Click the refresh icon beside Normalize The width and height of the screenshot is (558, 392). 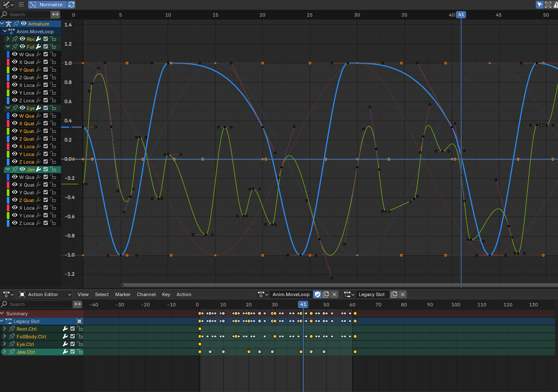pos(72,5)
